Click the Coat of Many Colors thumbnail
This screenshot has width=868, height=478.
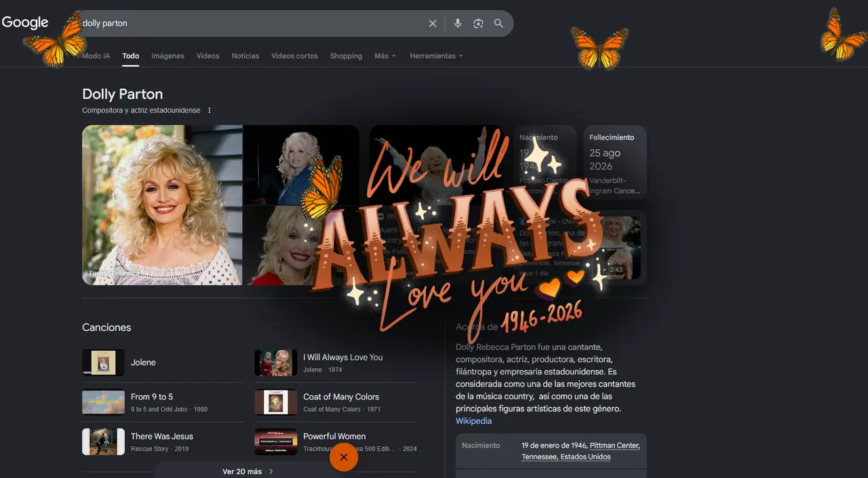pyautogui.click(x=276, y=402)
